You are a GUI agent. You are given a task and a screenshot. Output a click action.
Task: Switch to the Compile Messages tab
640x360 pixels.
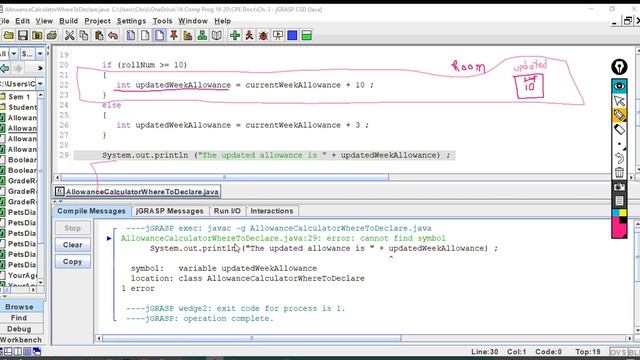tap(91, 211)
